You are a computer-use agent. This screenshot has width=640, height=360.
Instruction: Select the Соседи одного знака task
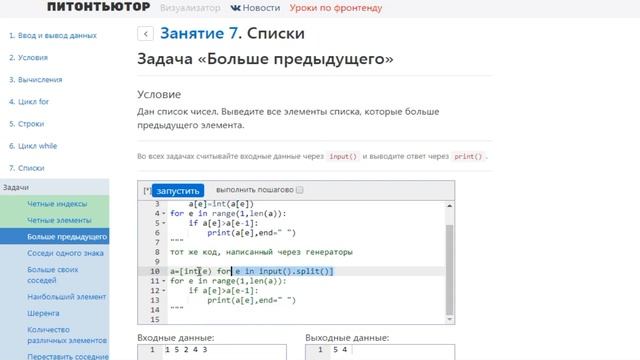pyautogui.click(x=54, y=253)
